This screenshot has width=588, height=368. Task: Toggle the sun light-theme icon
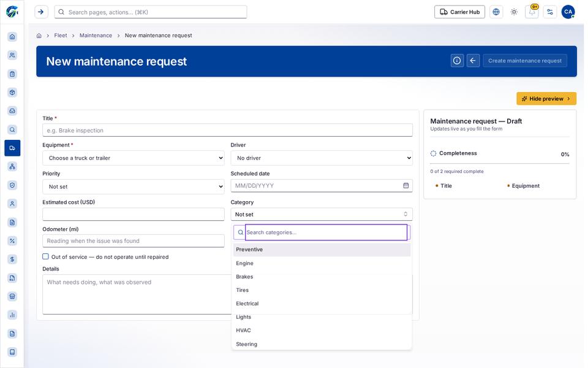[514, 12]
